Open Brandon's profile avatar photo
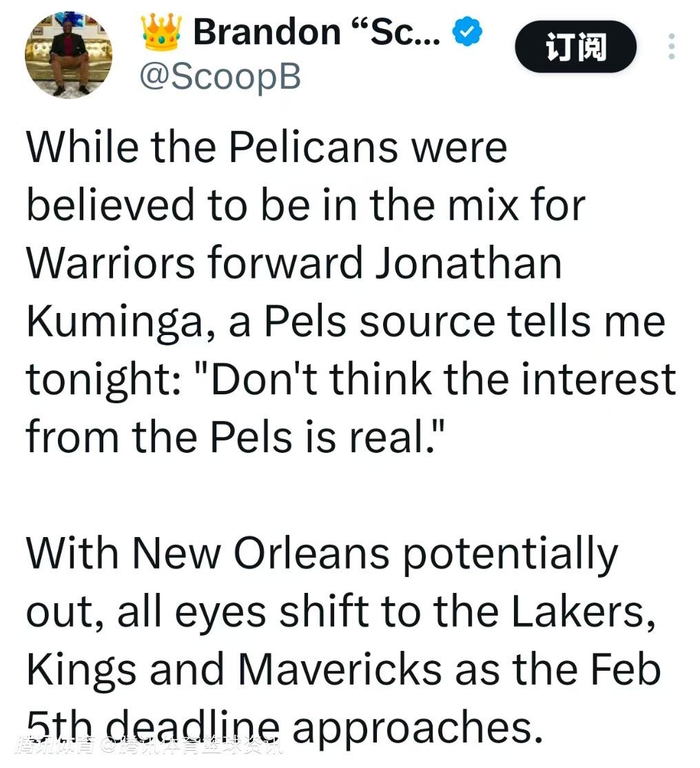This screenshot has width=700, height=768. pyautogui.click(x=68, y=55)
